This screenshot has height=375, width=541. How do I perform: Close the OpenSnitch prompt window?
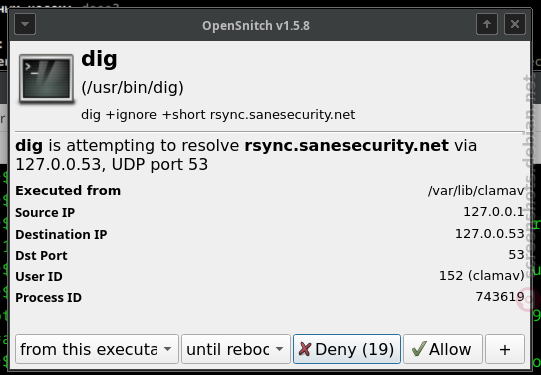(x=515, y=24)
